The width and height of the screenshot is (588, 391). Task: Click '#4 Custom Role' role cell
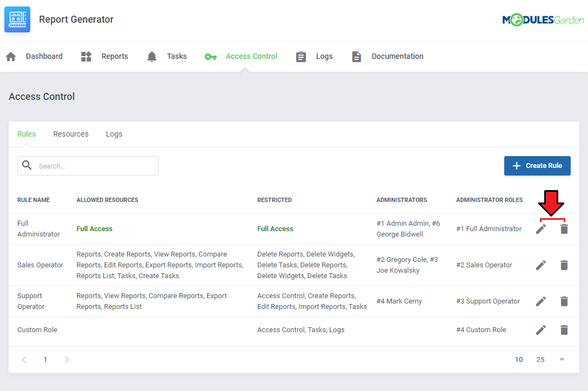[481, 330]
